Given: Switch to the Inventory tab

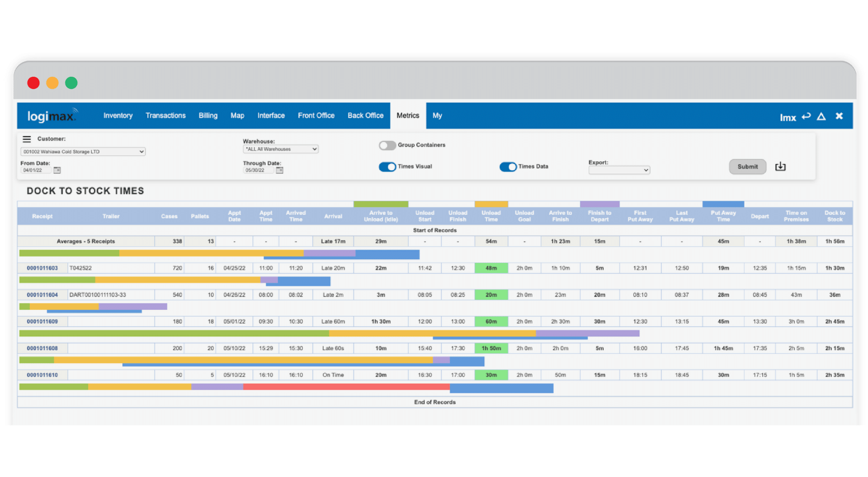Looking at the screenshot, I should pyautogui.click(x=118, y=116).
